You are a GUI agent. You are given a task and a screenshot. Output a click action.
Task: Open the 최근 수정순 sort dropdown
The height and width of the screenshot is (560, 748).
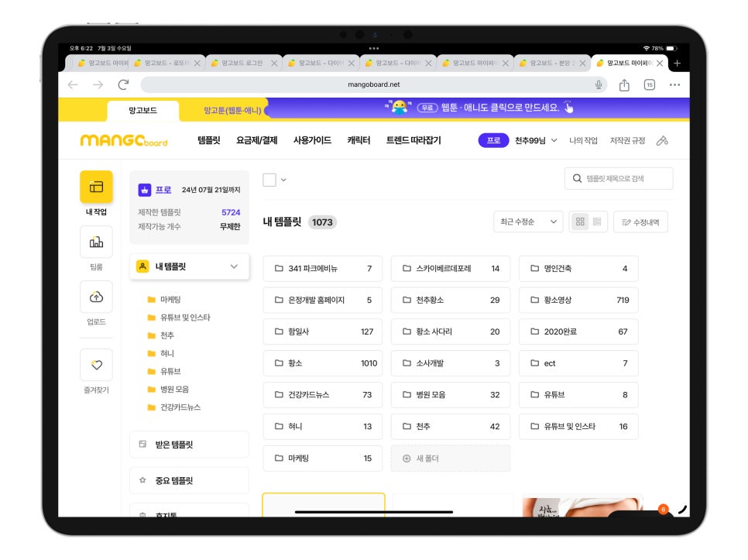pos(528,222)
